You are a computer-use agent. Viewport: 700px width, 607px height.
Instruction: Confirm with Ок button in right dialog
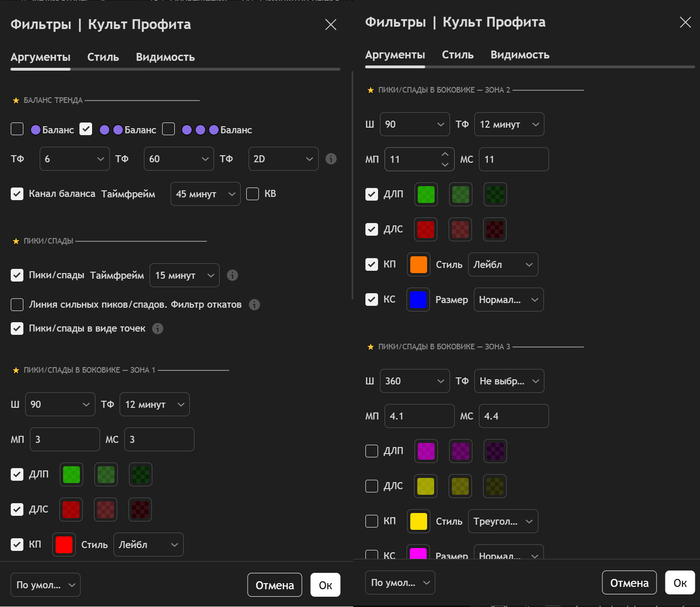pyautogui.click(x=679, y=583)
